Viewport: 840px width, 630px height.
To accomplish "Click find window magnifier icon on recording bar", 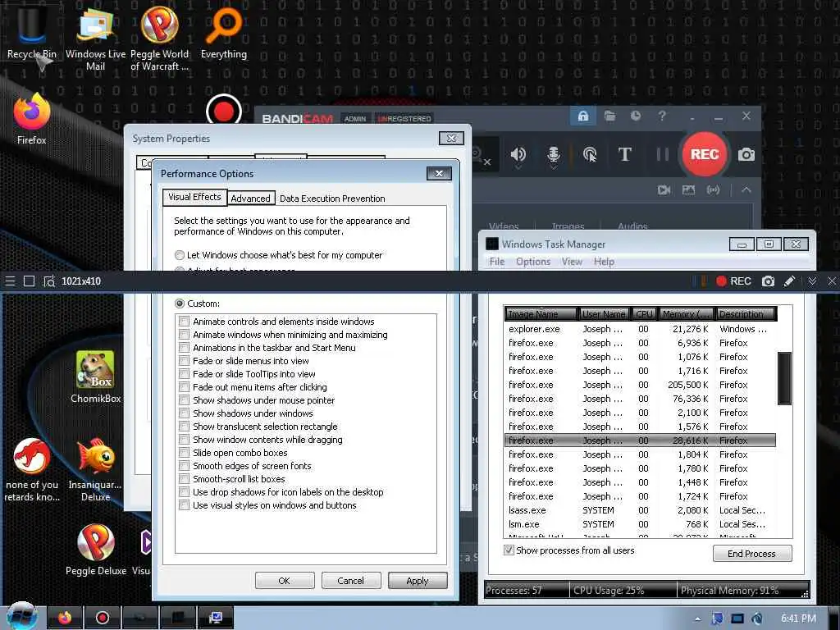I will [48, 281].
